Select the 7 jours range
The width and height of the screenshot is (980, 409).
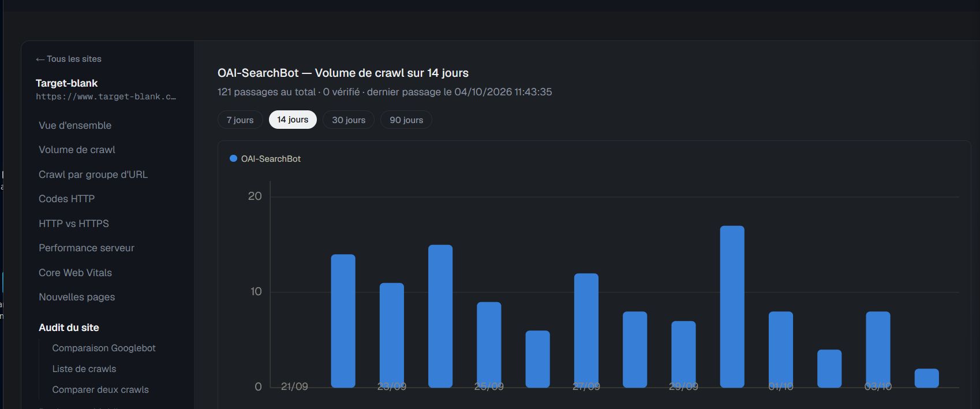240,120
